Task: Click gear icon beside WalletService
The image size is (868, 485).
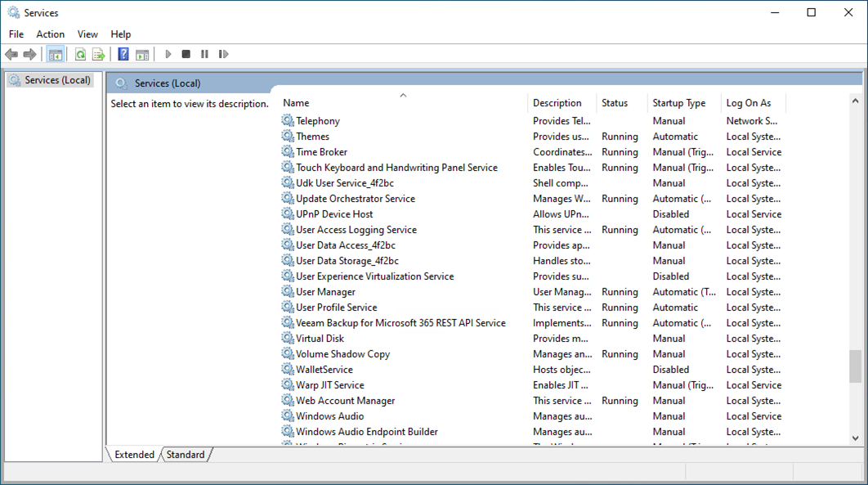Action: click(x=288, y=369)
